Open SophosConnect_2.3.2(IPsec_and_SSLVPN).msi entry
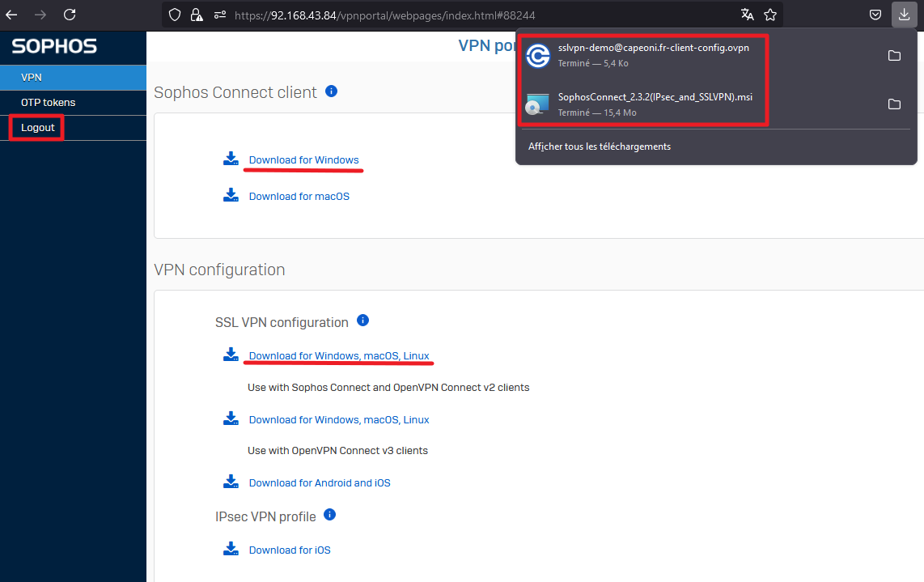This screenshot has width=924, height=582. (x=655, y=96)
